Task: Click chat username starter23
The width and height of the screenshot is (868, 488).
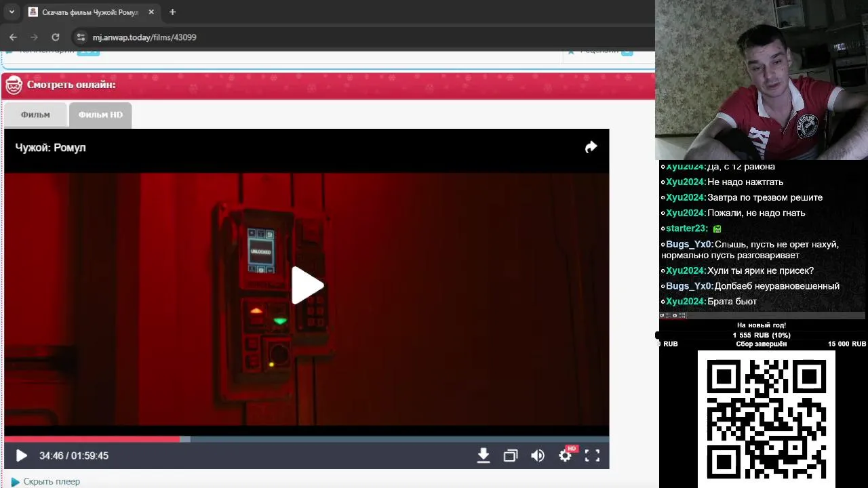Action: pos(687,228)
